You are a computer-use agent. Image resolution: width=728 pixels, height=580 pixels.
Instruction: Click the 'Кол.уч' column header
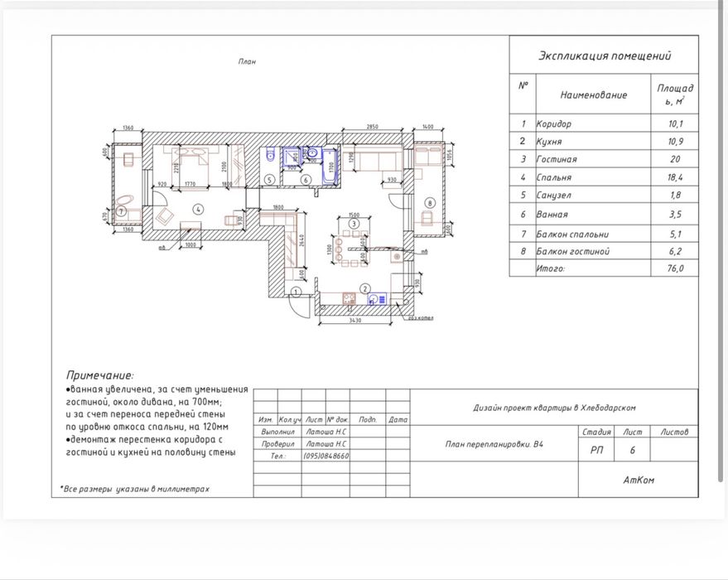[x=290, y=419]
